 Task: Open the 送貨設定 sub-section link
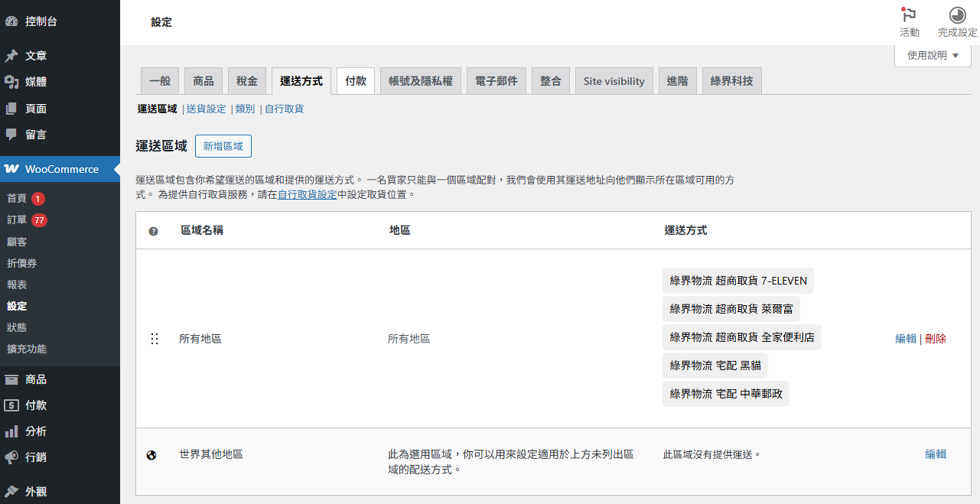206,109
